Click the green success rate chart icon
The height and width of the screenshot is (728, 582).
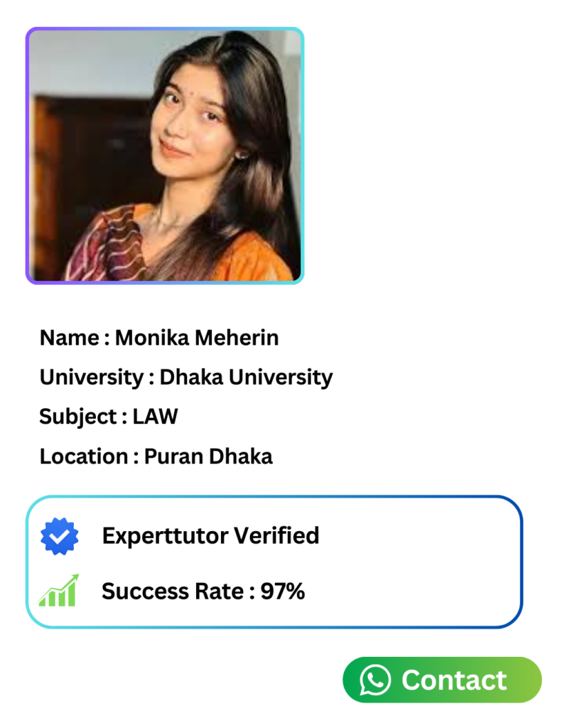(x=58, y=591)
